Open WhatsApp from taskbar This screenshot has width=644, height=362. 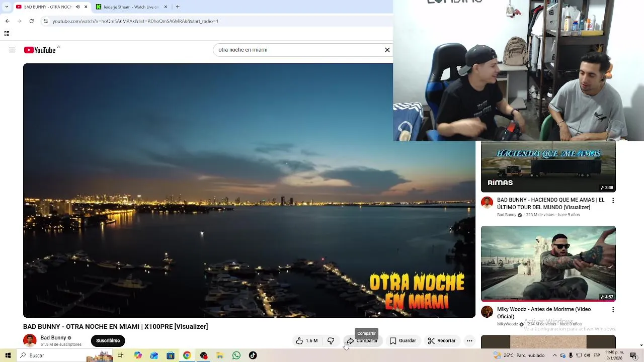tap(236, 355)
